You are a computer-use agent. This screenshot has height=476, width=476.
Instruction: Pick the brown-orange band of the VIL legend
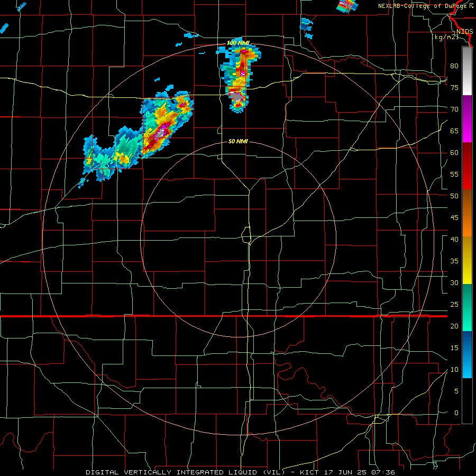(x=467, y=213)
